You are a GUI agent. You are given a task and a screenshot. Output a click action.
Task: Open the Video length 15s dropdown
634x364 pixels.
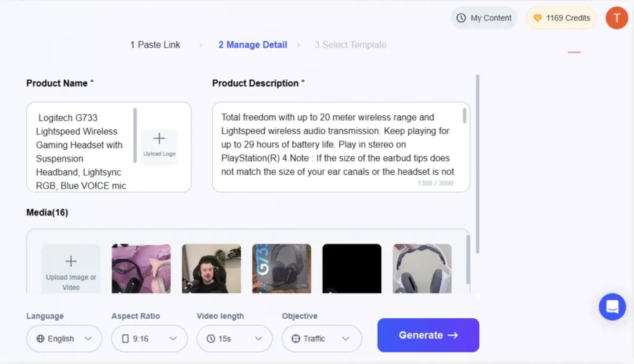[x=234, y=339]
